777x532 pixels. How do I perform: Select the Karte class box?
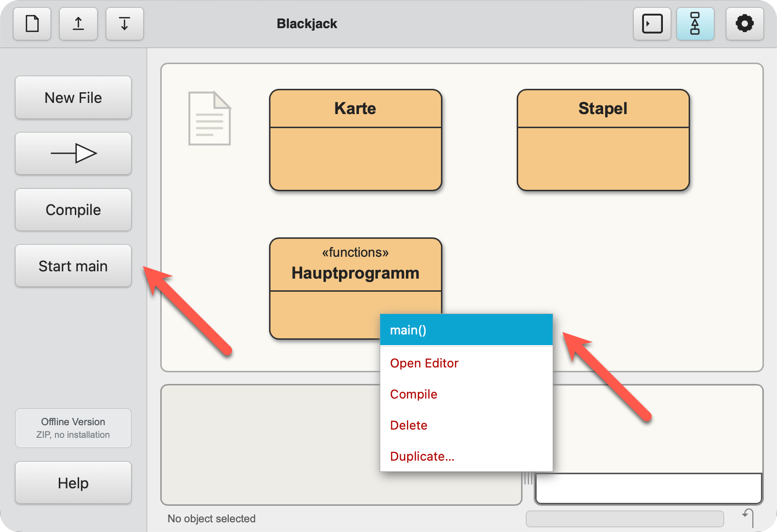pos(355,140)
